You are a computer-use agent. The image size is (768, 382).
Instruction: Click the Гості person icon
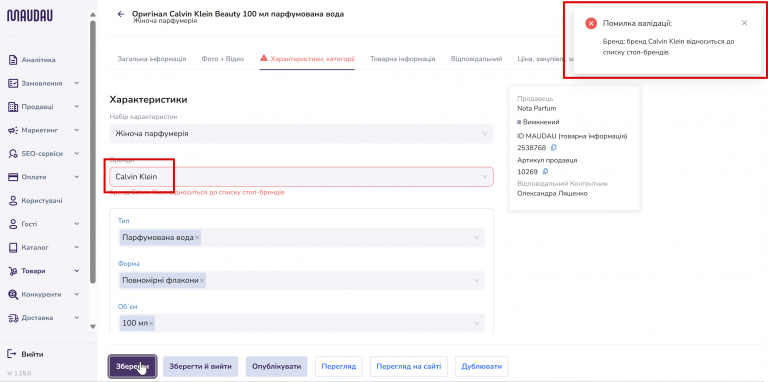click(x=13, y=224)
